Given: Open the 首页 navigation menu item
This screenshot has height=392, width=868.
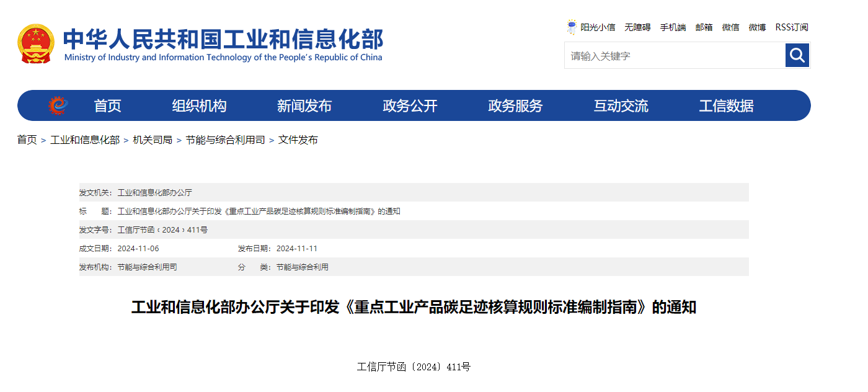Looking at the screenshot, I should click(x=107, y=106).
